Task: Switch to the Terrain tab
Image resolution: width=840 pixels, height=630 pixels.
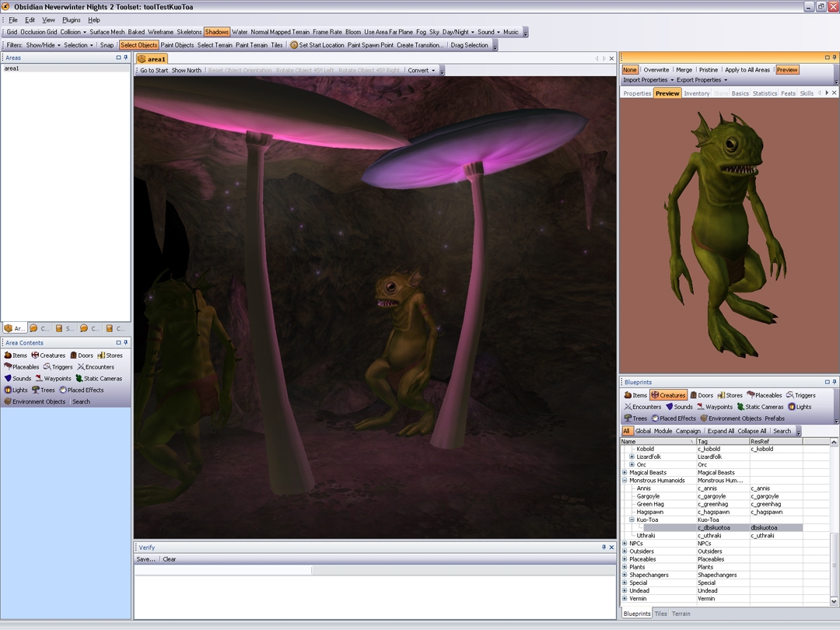Action: (x=681, y=614)
